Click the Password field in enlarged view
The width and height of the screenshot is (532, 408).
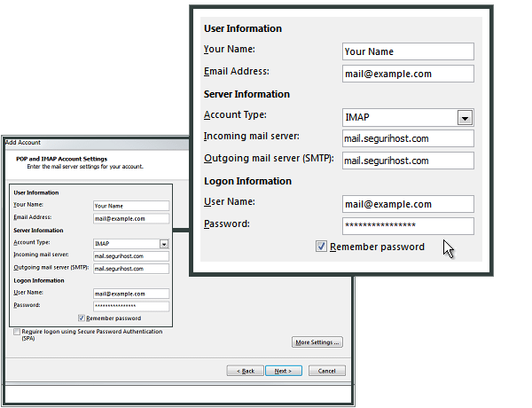408,226
